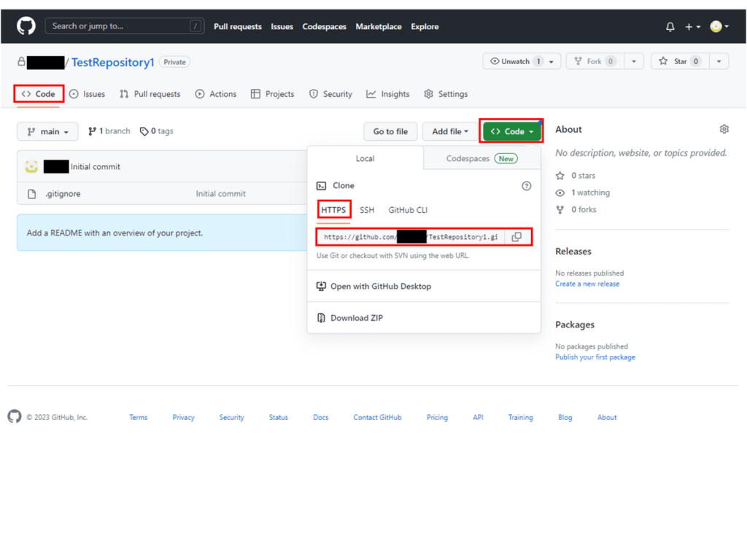Open the GitHub home logo in header
The height and width of the screenshot is (560, 747).
point(26,26)
